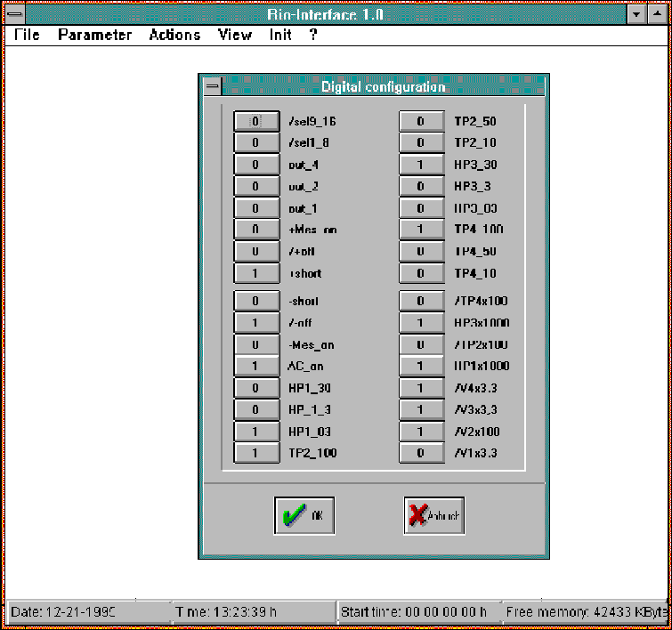This screenshot has width=672, height=630.
Task: Toggle the HP3_30 bit button
Action: (421, 165)
